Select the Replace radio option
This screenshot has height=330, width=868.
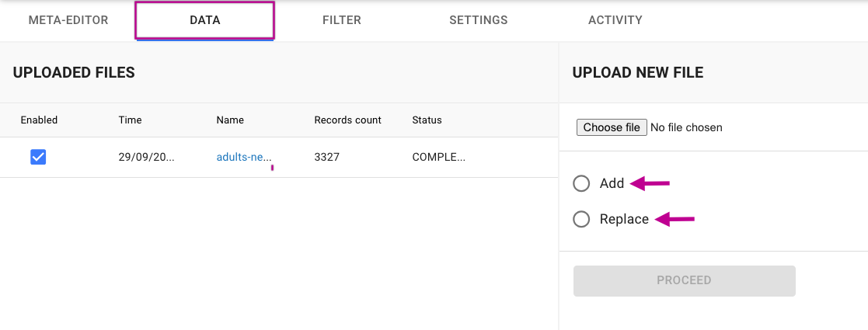tap(581, 219)
